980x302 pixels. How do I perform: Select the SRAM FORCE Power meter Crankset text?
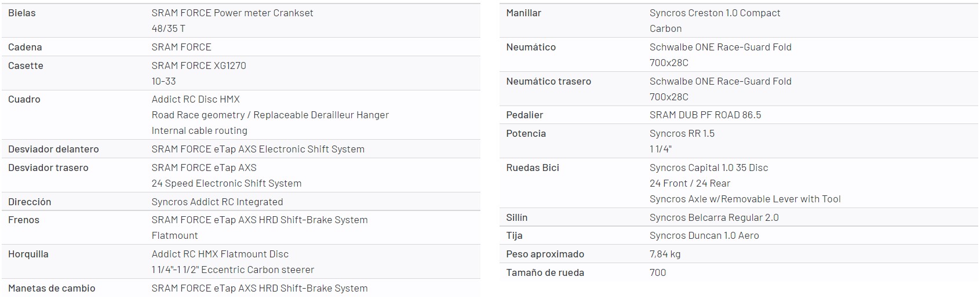point(232,13)
